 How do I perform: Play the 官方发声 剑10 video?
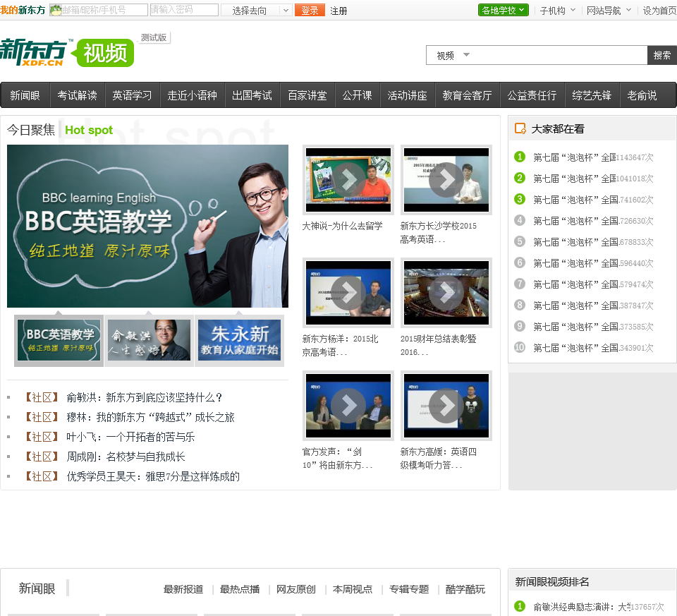pos(348,406)
